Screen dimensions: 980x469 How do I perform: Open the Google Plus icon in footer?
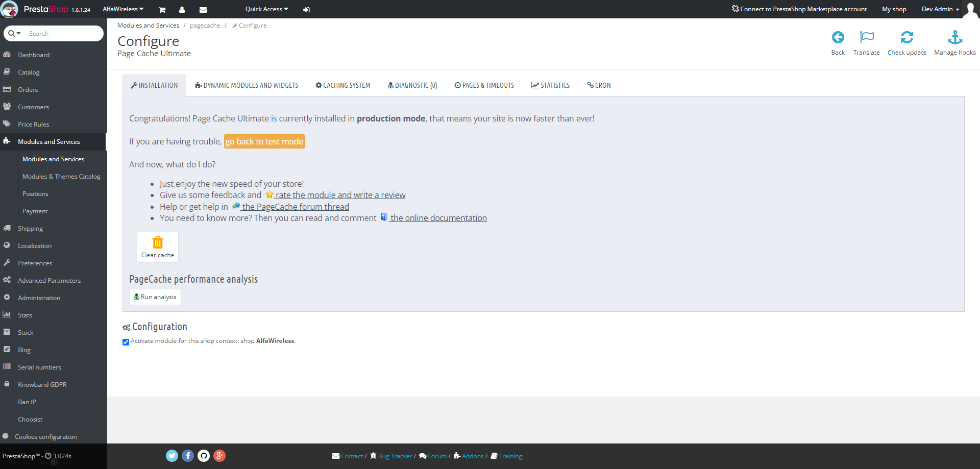coord(219,456)
